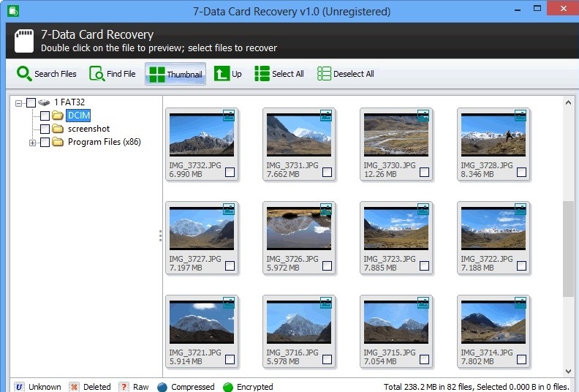Click image-type badge on IMG_3732.JPG
This screenshot has height=392, width=579.
pos(229,116)
